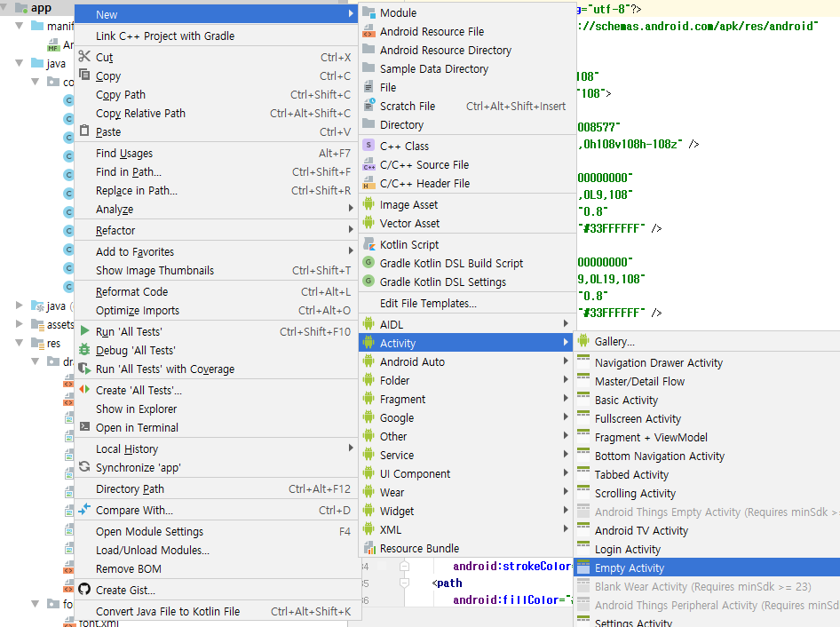Click the Kotlin Script icon
840x627 pixels.
(368, 244)
